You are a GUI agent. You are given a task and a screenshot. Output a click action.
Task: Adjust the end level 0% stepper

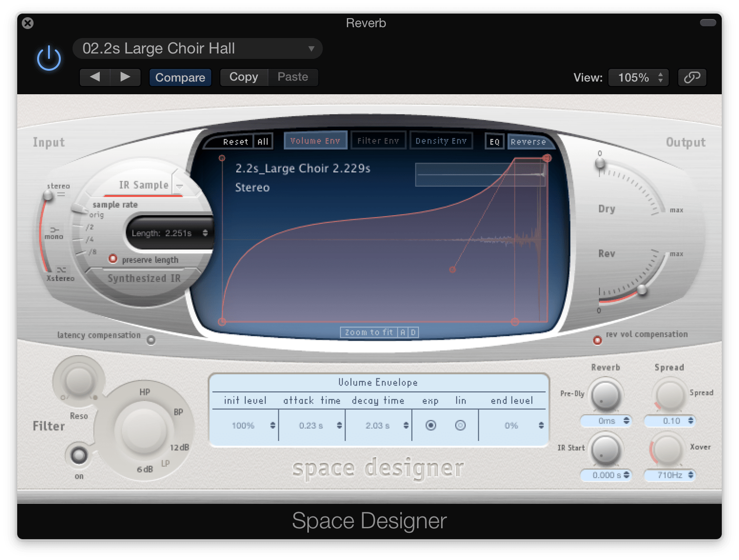[x=541, y=425]
